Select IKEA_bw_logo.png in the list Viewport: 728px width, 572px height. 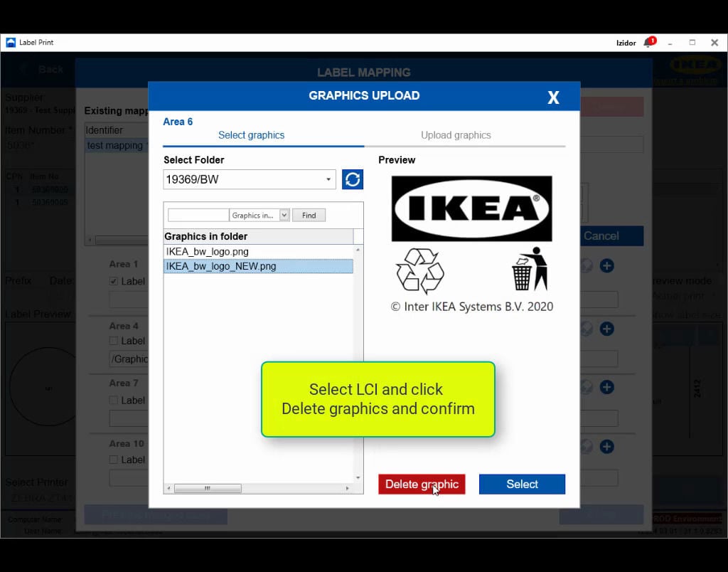258,252
